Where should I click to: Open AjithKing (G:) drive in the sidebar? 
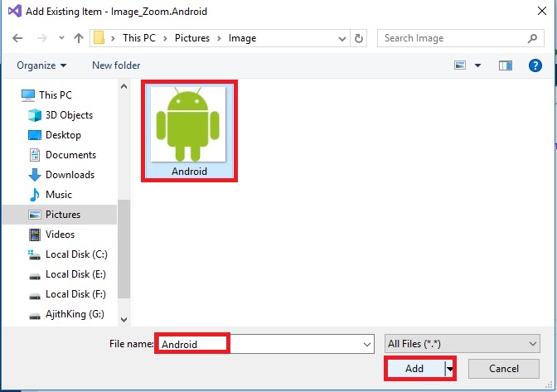coord(75,314)
